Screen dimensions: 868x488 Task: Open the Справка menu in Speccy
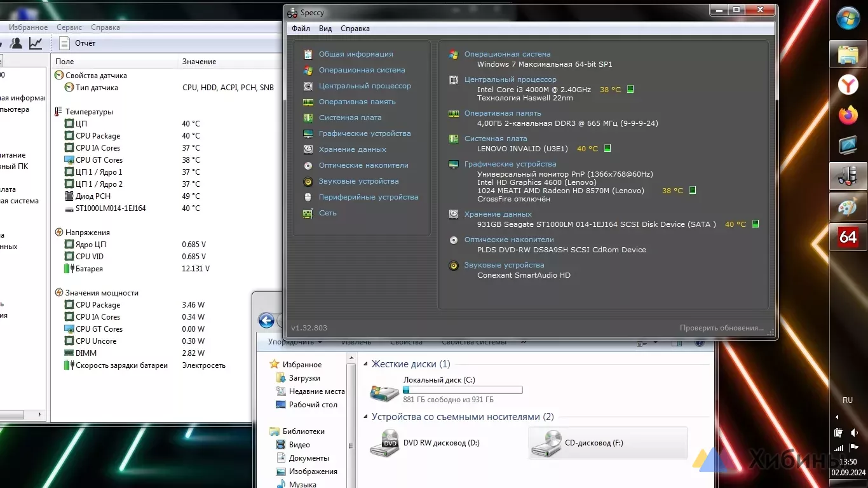point(355,29)
